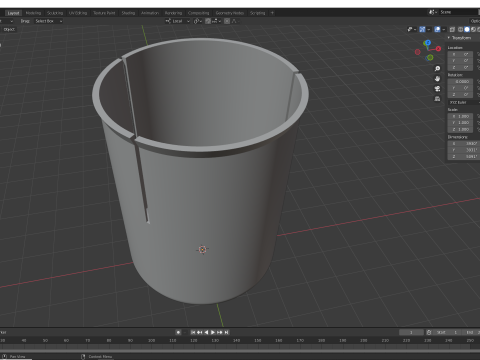Screen dimensions: 480x360
Task: Open the Local transform orientation dropdown
Action: (177, 21)
